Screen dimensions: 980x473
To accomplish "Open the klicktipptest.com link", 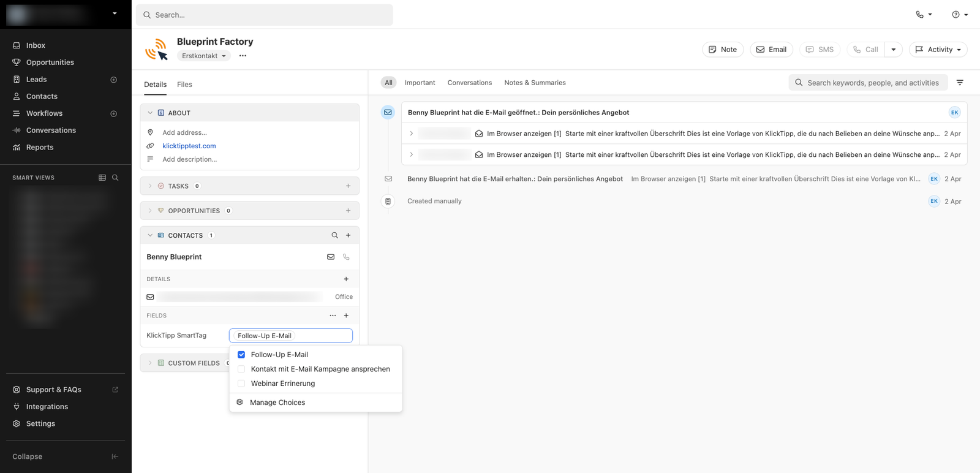I will [x=189, y=146].
